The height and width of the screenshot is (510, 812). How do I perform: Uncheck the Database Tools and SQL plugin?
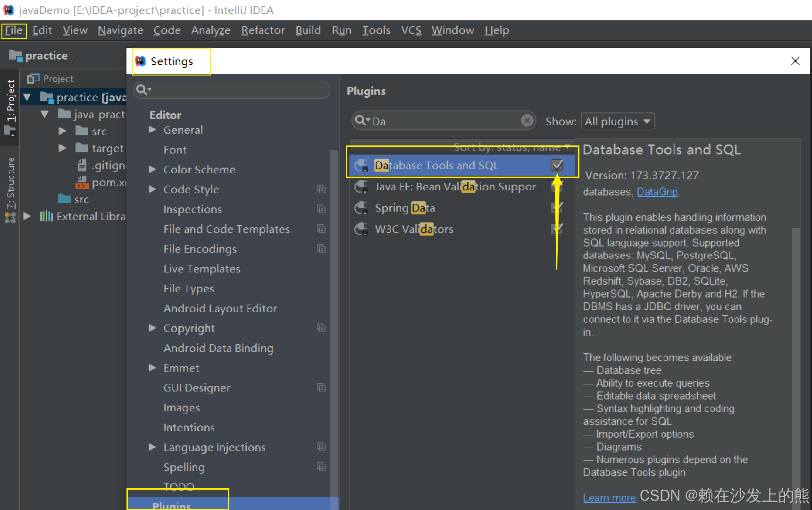(x=557, y=165)
